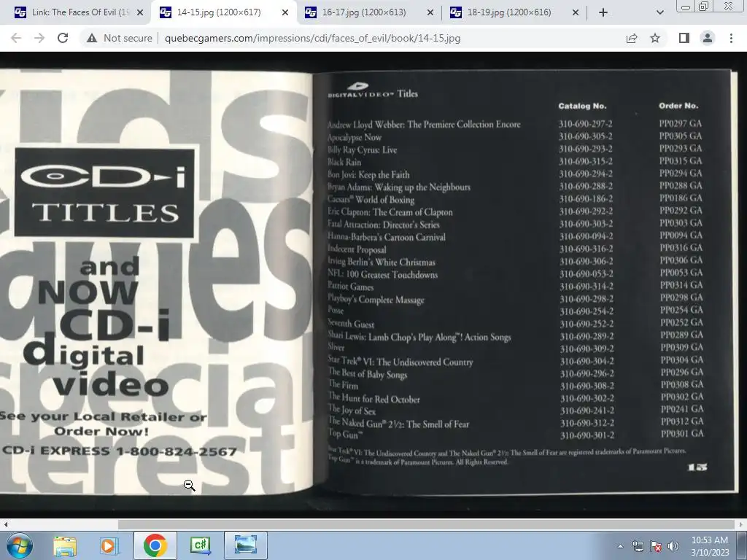Viewport: 747px width, 560px height.
Task: Click the 'Catalog No.' column header
Action: pyautogui.click(x=582, y=106)
